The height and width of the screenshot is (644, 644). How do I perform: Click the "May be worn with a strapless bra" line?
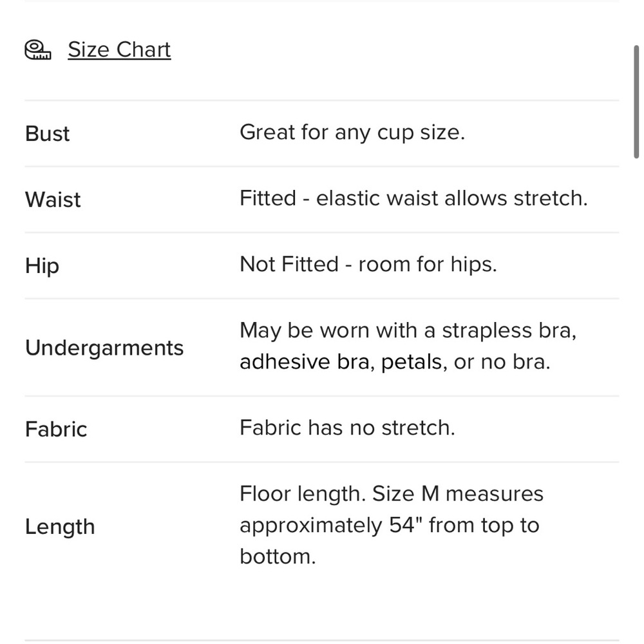coord(408,330)
